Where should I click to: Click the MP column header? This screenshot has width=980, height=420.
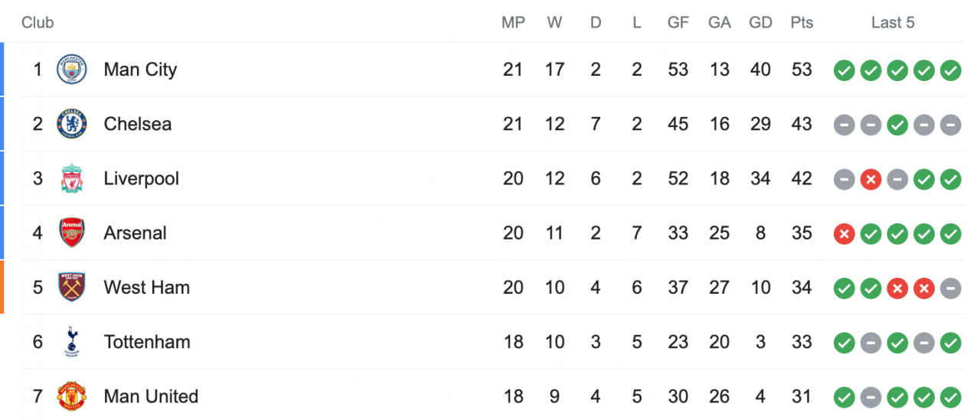pyautogui.click(x=513, y=23)
